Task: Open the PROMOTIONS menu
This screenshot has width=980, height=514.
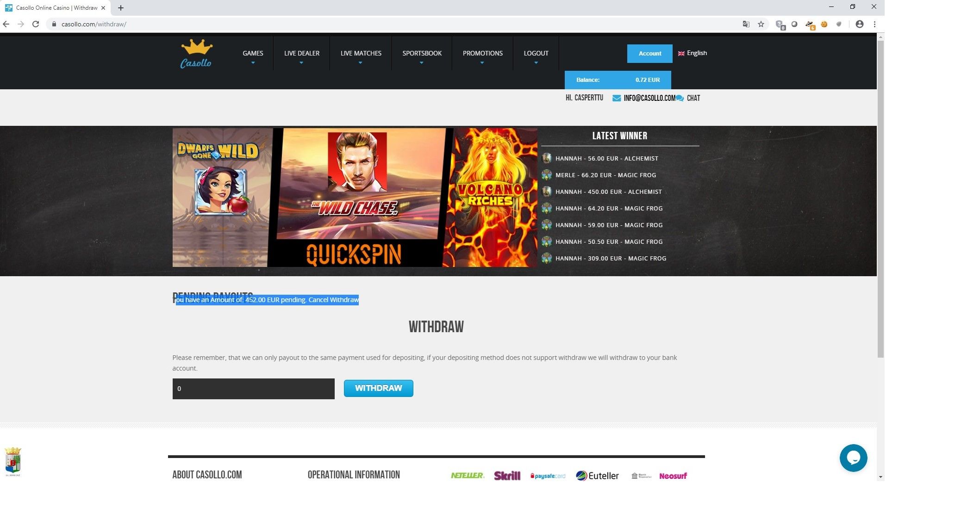Action: 482,54
